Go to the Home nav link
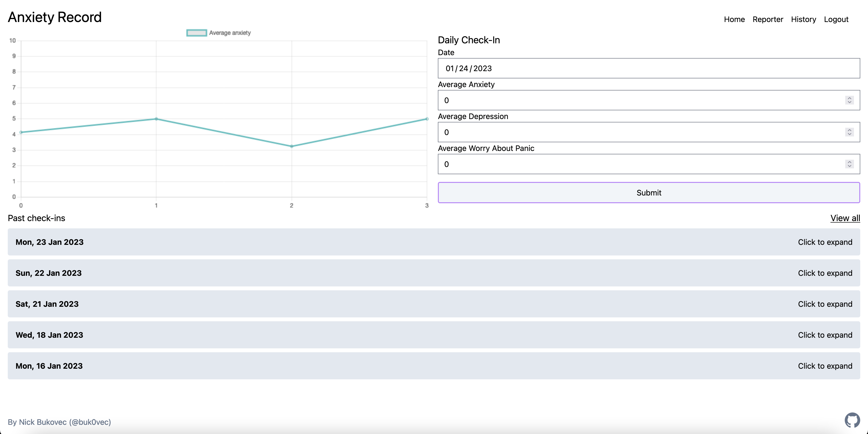Viewport: 868px width, 434px height. [734, 20]
